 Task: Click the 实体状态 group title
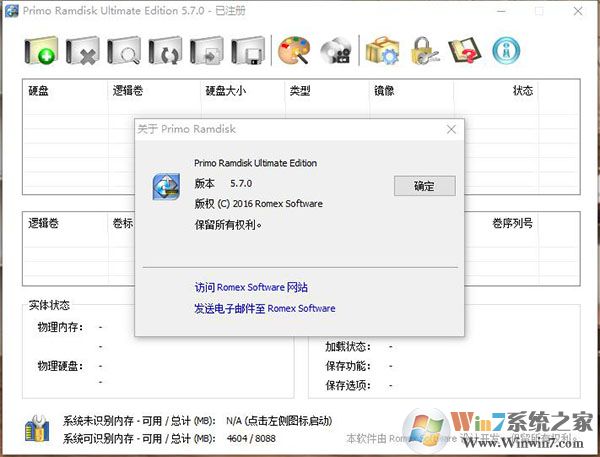(x=49, y=305)
